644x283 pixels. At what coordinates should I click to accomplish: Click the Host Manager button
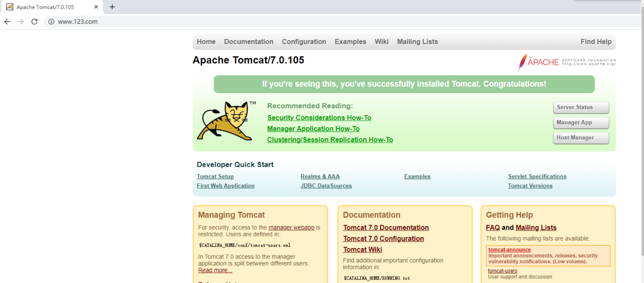[581, 138]
